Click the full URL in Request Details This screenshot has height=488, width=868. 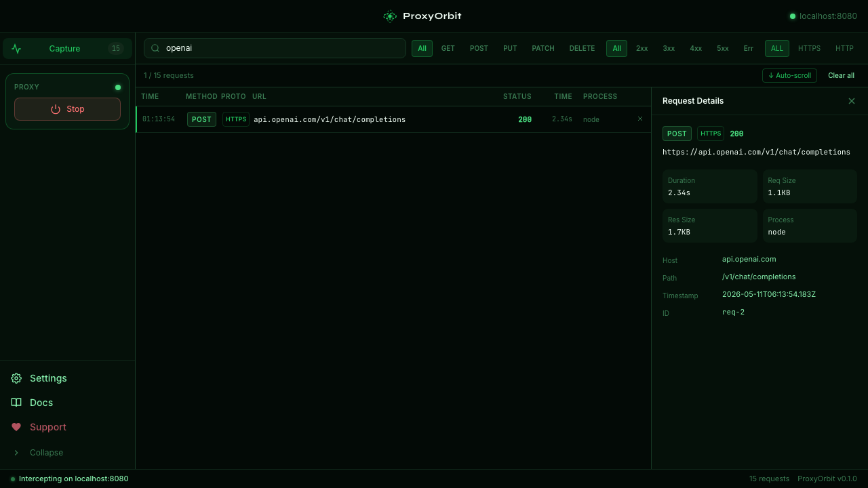point(756,152)
